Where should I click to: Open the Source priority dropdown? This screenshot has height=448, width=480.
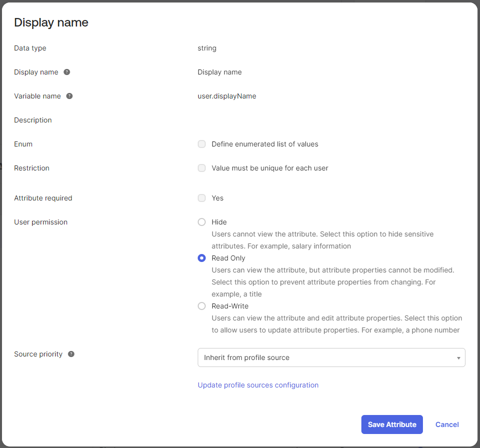click(331, 357)
